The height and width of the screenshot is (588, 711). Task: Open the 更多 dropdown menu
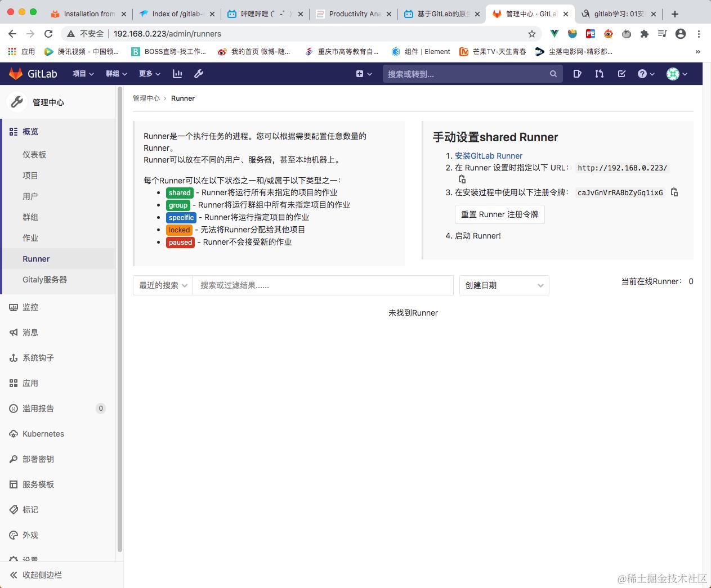[x=149, y=74]
